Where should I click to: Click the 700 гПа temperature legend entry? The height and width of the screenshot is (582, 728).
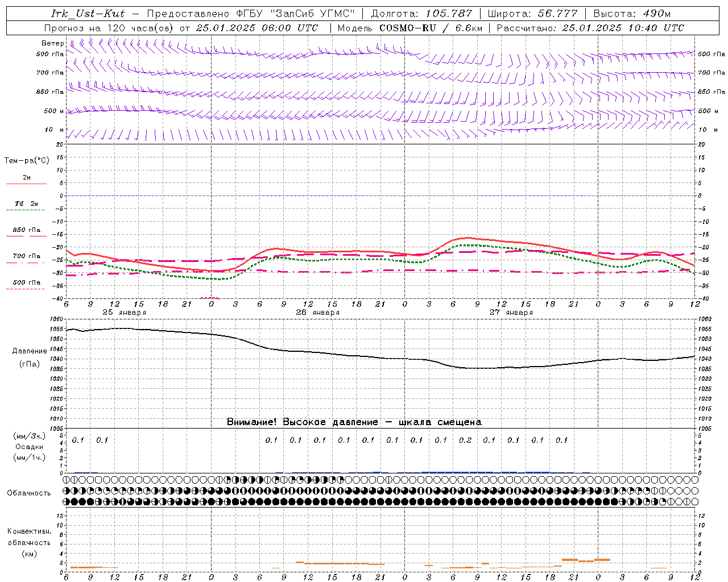(x=27, y=256)
